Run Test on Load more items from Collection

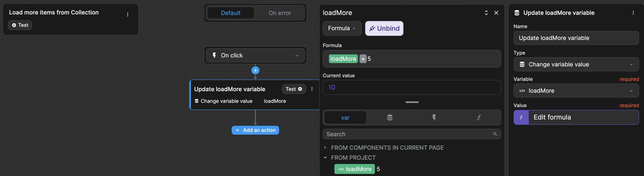[x=20, y=25]
